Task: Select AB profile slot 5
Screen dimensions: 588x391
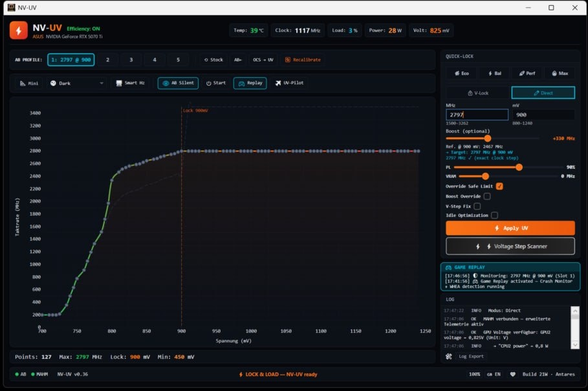Action: [178, 60]
